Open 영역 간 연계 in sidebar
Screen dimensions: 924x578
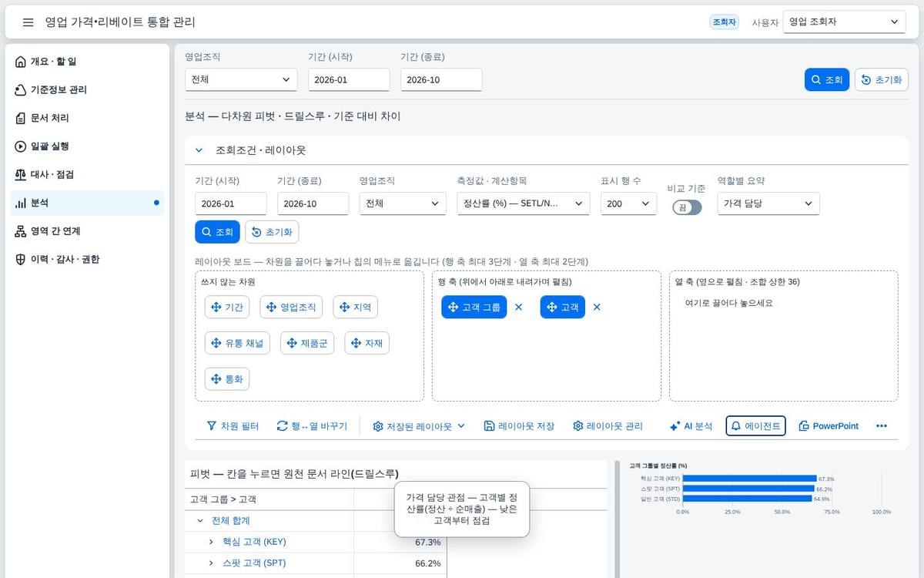(x=87, y=231)
